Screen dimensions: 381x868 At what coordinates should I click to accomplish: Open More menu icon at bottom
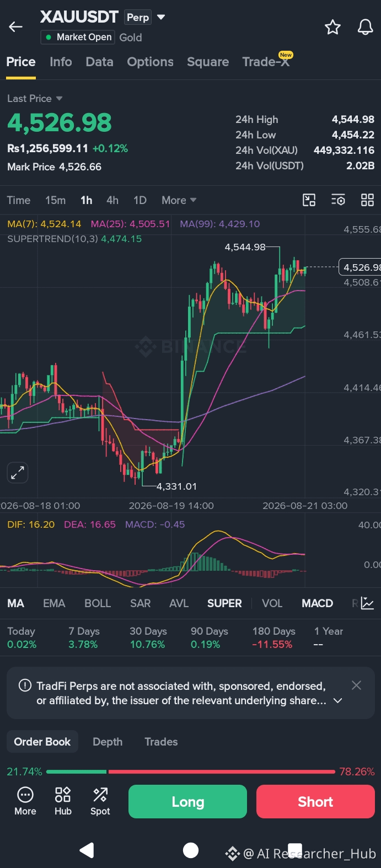[25, 802]
